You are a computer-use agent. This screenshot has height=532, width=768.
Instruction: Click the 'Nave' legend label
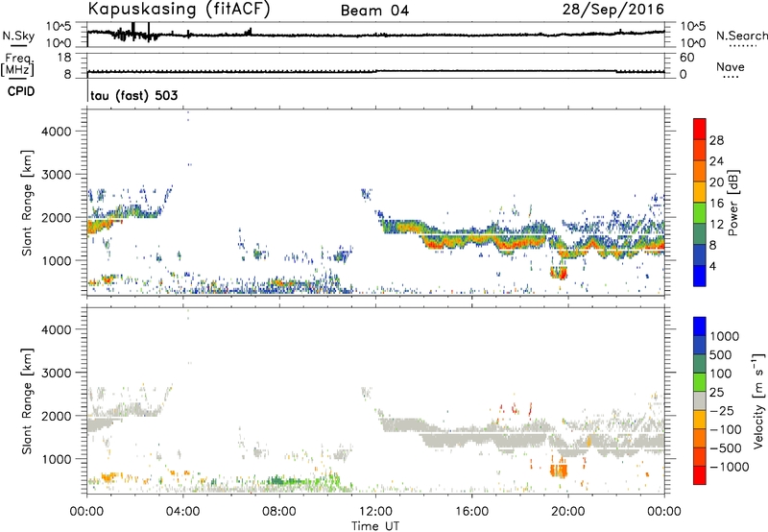point(730,66)
